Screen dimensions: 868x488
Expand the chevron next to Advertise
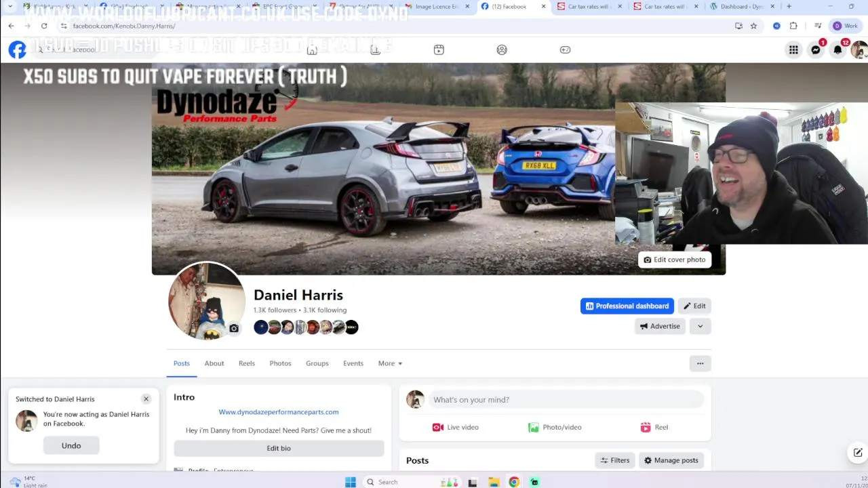[700, 326]
